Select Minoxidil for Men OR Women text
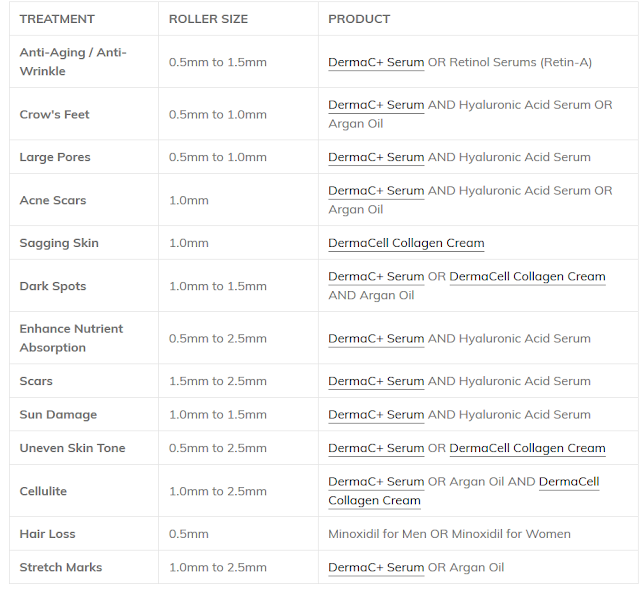This screenshot has height=591, width=640. (x=449, y=534)
